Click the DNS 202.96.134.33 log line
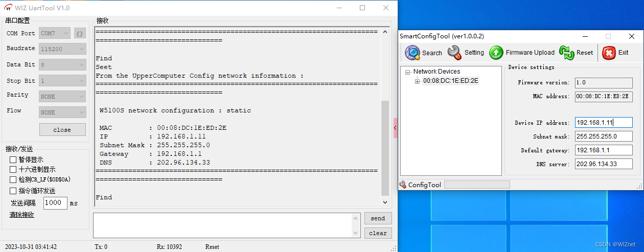Image resolution: width=644 pixels, height=252 pixels. (x=155, y=163)
